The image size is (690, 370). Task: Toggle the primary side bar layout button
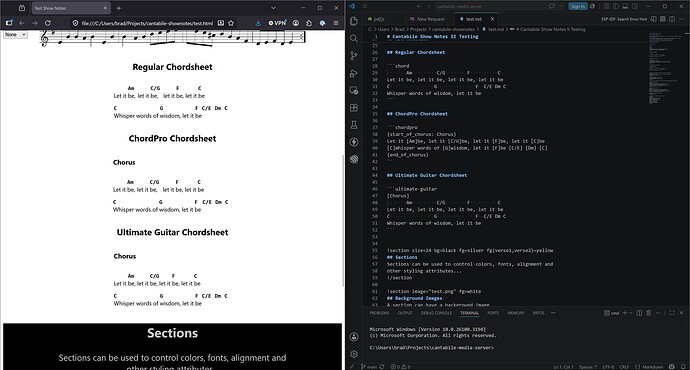pos(615,6)
